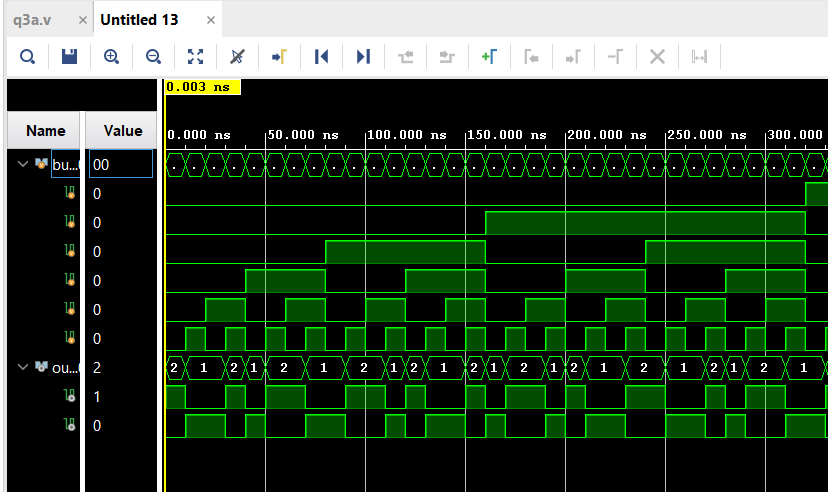Screen dimensions: 828x492
Task: Go to the start time of waveform
Action: coord(321,57)
